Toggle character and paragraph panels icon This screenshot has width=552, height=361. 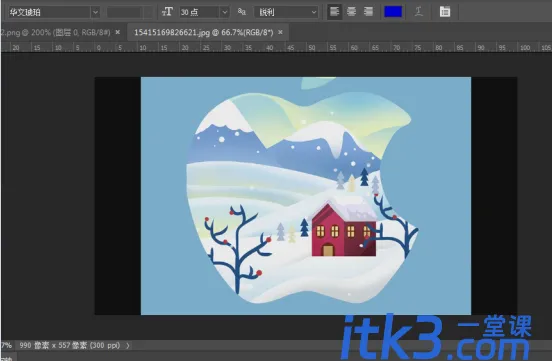(x=445, y=12)
